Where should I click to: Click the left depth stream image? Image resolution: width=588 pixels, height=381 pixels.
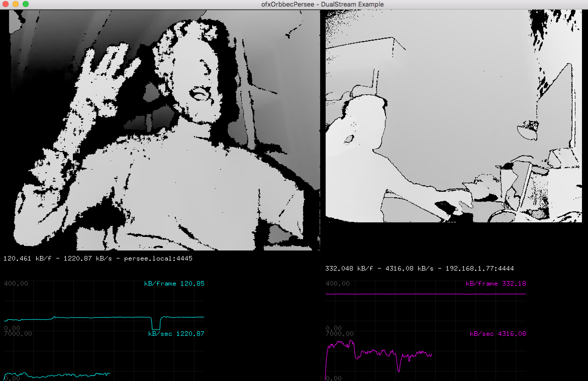point(165,130)
